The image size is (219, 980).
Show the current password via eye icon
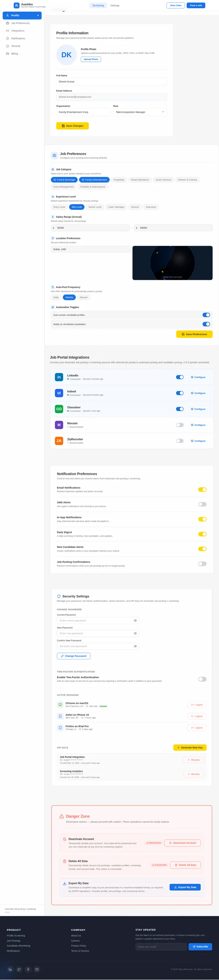pyautogui.click(x=135, y=621)
